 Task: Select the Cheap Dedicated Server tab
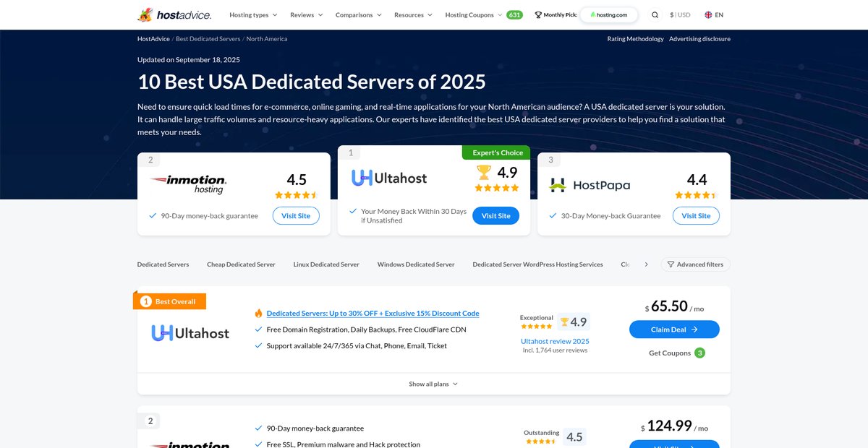tap(241, 264)
